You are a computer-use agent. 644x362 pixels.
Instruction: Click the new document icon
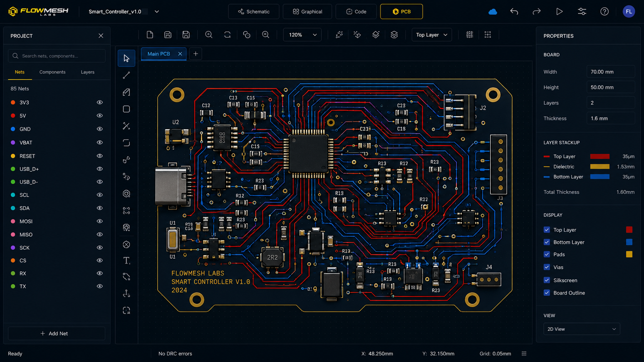pos(150,35)
